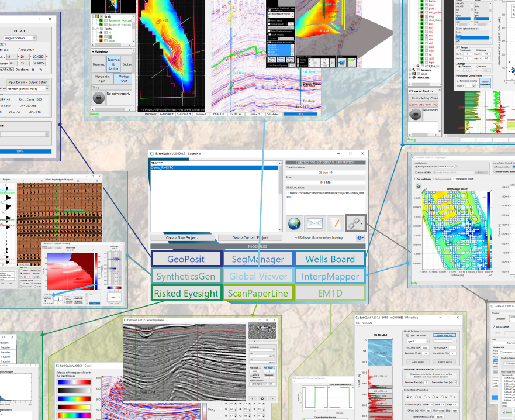Launch the Wells Board module
515x420 pixels.
click(x=330, y=259)
